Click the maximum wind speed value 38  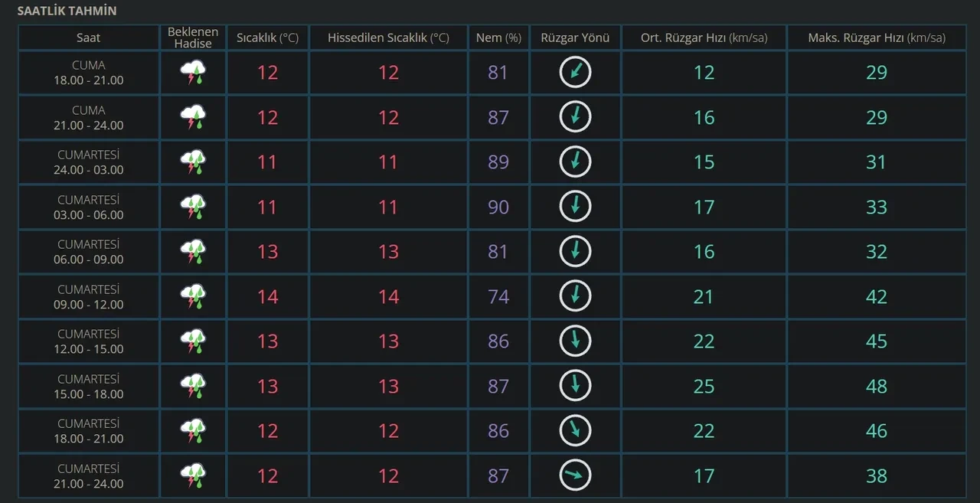pyautogui.click(x=877, y=476)
